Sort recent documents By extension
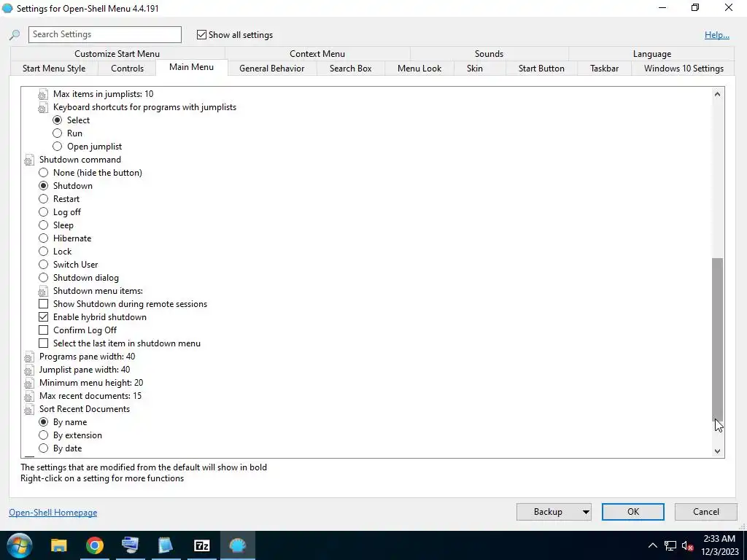 tap(43, 435)
